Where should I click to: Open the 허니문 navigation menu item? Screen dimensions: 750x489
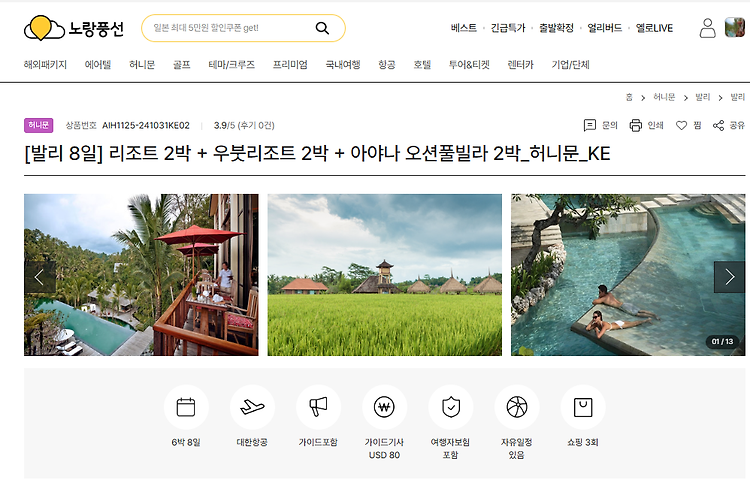pos(142,65)
